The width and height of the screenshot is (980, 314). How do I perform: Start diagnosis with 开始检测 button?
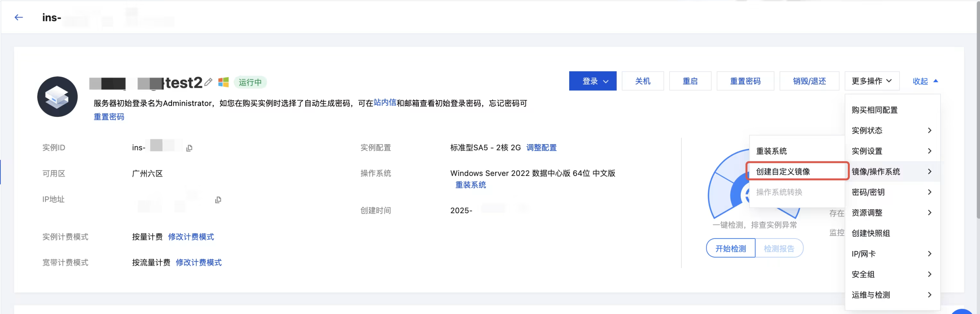coord(730,248)
